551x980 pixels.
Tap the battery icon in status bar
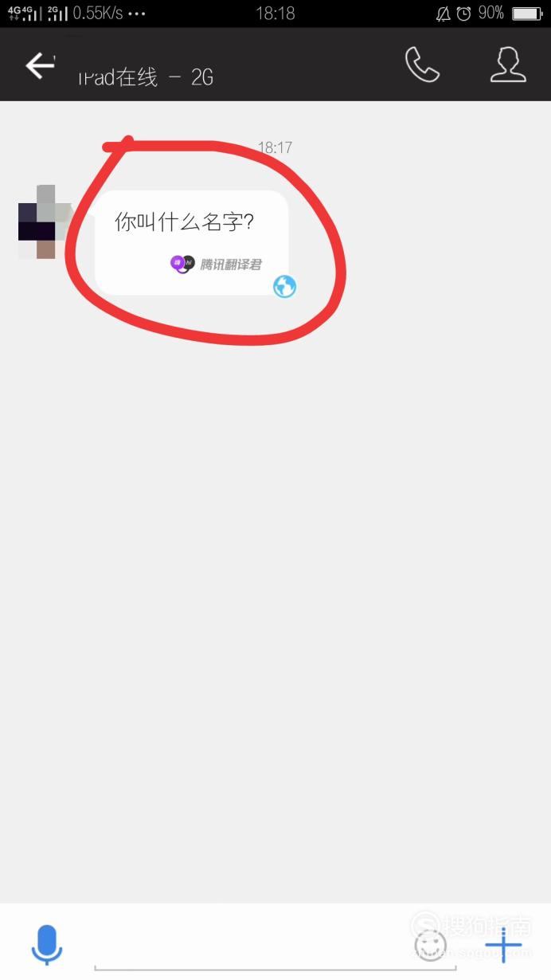(x=526, y=14)
